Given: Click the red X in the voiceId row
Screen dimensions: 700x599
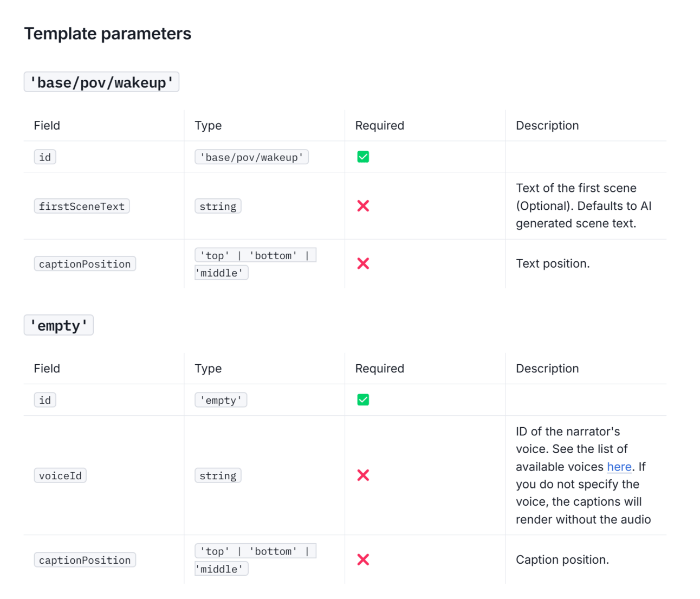Looking at the screenshot, I should coord(363,475).
